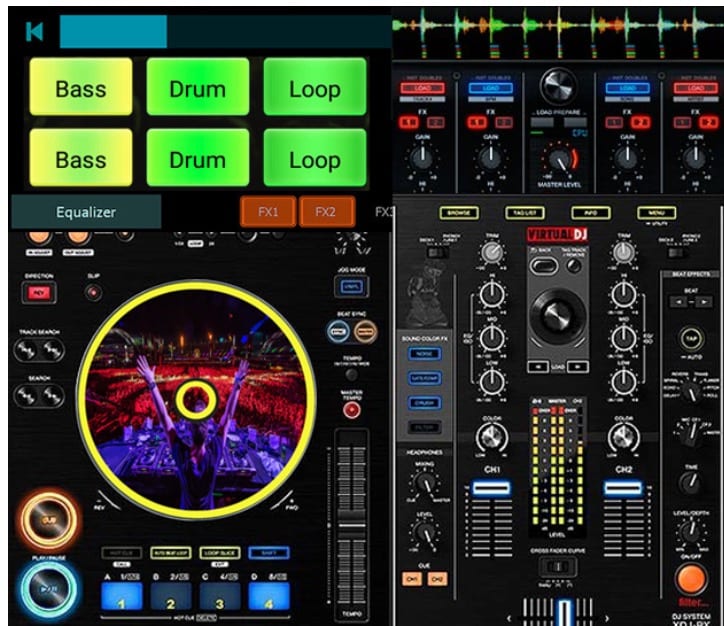
Task: Click the blue Play/Pause button
Action: tap(48, 589)
